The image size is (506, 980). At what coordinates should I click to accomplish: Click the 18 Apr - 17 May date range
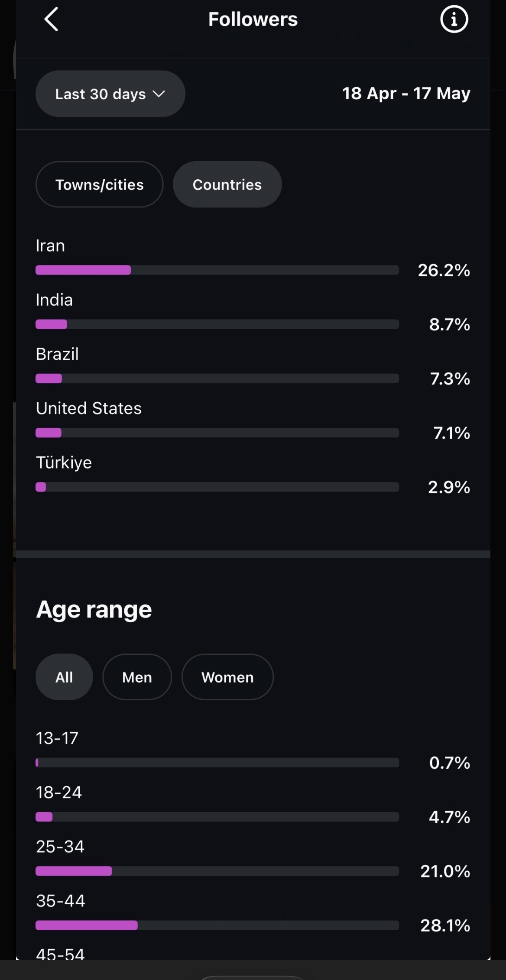pos(406,94)
